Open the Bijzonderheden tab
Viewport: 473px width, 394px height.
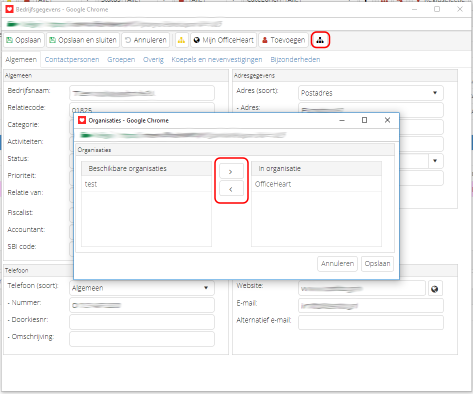tap(295, 60)
